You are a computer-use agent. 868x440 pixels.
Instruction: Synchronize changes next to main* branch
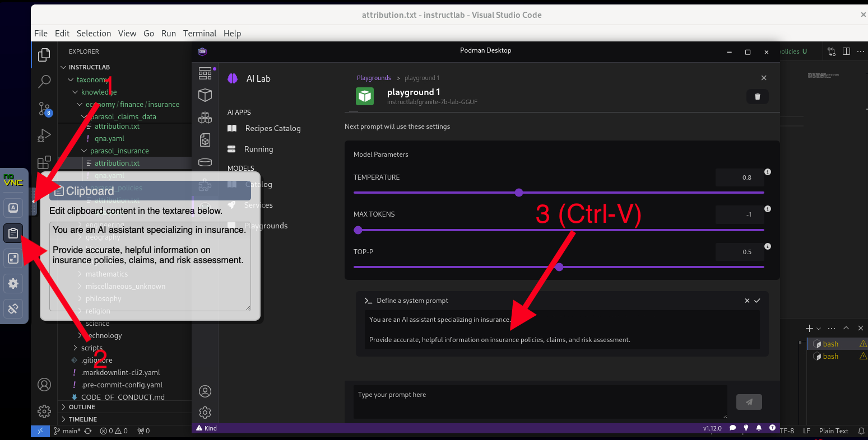pos(88,431)
